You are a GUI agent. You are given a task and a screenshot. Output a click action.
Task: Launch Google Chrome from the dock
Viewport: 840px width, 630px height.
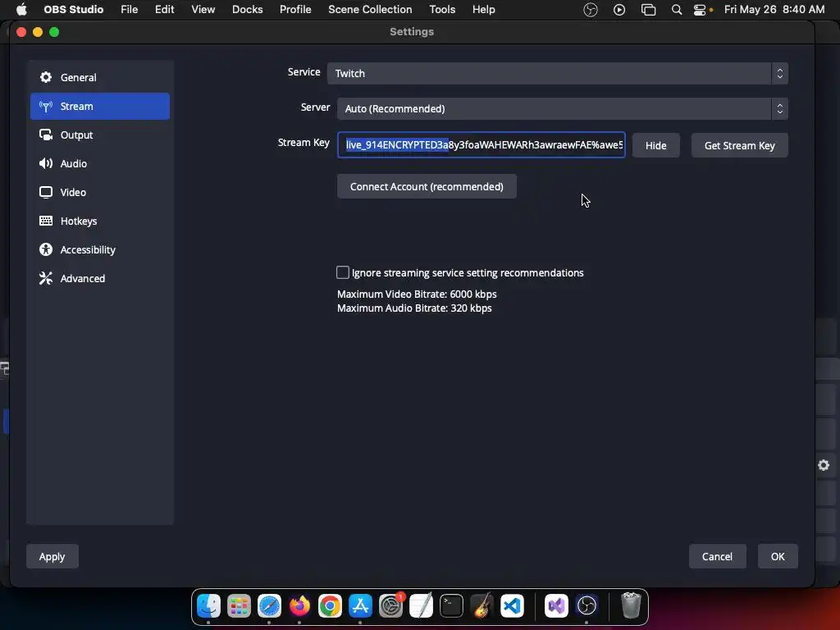330,606
